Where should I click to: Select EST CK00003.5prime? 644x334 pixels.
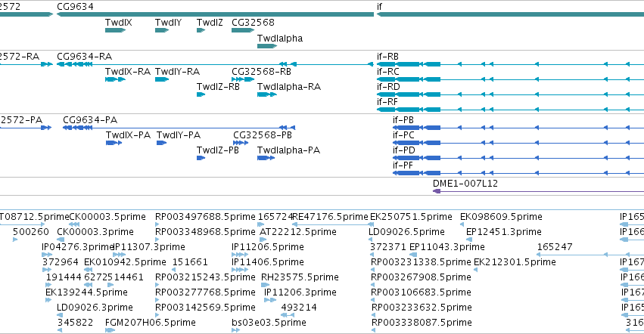click(107, 217)
